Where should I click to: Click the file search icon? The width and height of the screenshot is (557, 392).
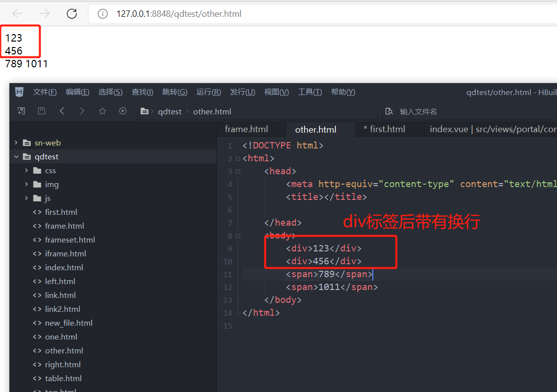pos(389,111)
